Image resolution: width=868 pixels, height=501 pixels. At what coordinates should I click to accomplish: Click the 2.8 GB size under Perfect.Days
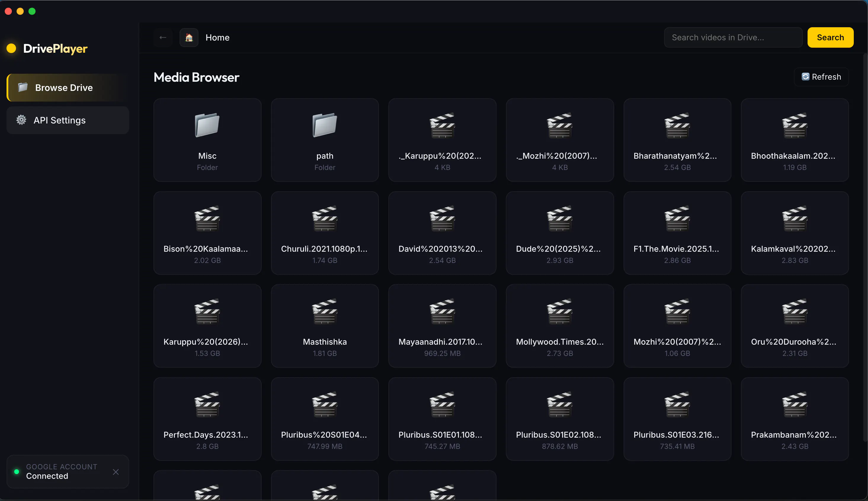tap(207, 446)
